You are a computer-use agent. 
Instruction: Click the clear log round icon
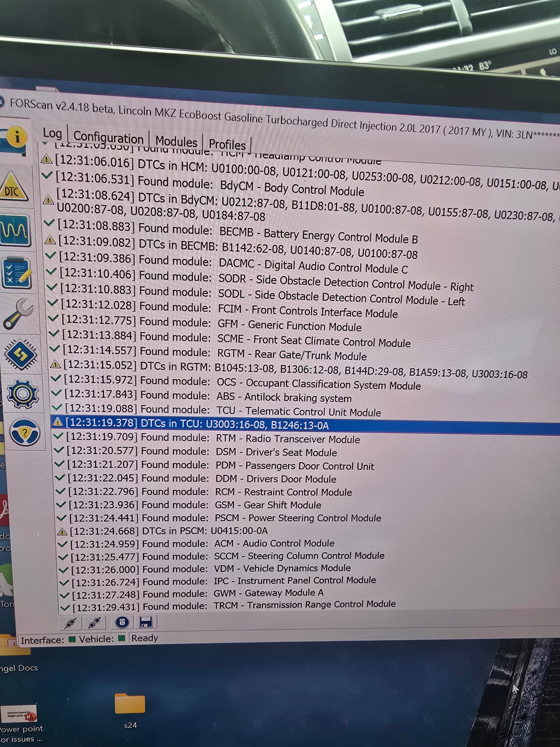click(x=122, y=622)
